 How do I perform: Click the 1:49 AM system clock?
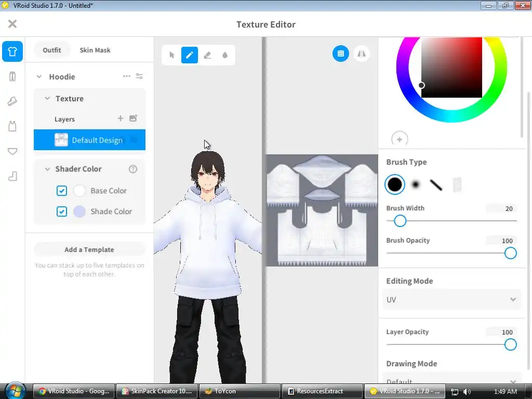click(x=505, y=392)
